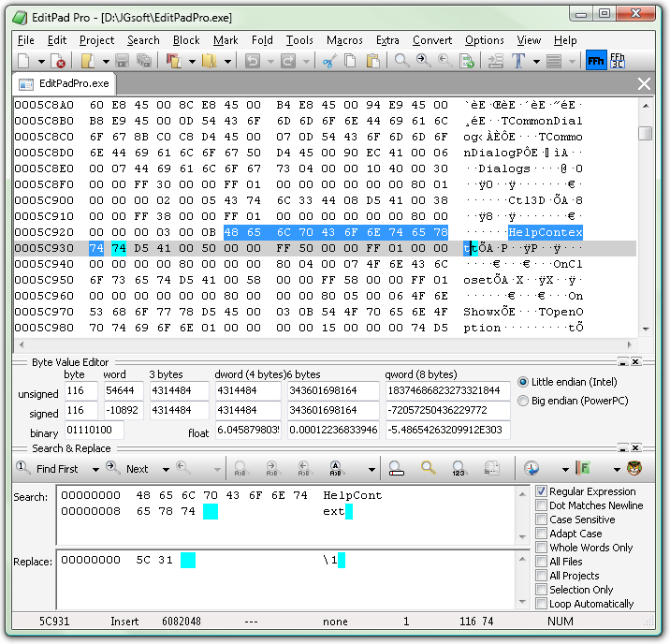
Task: Open the Block menu
Action: (186, 40)
